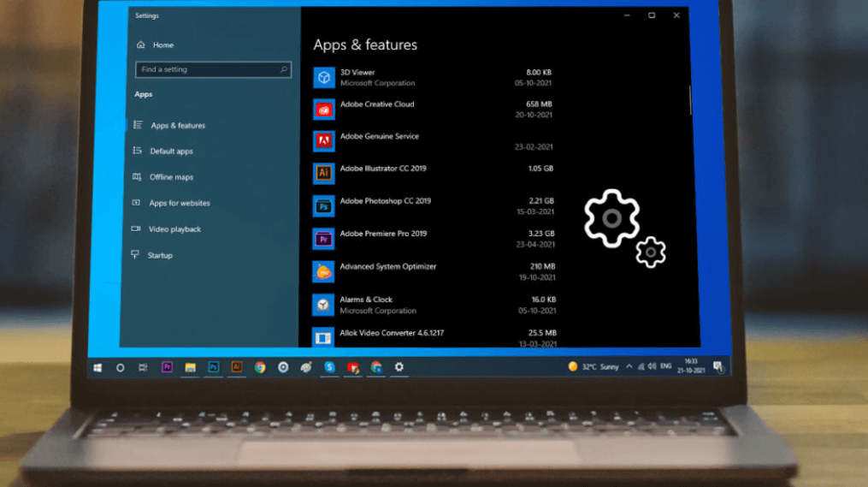Click the network icon in system tray

tap(641, 366)
